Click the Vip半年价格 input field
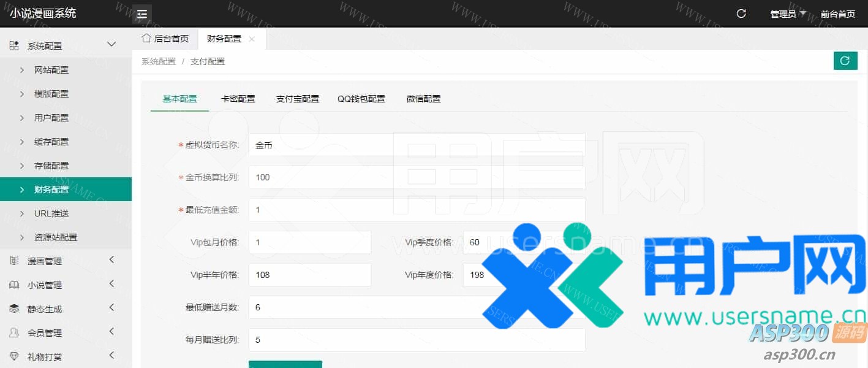Screen dimensions: 868x368 tap(309, 275)
